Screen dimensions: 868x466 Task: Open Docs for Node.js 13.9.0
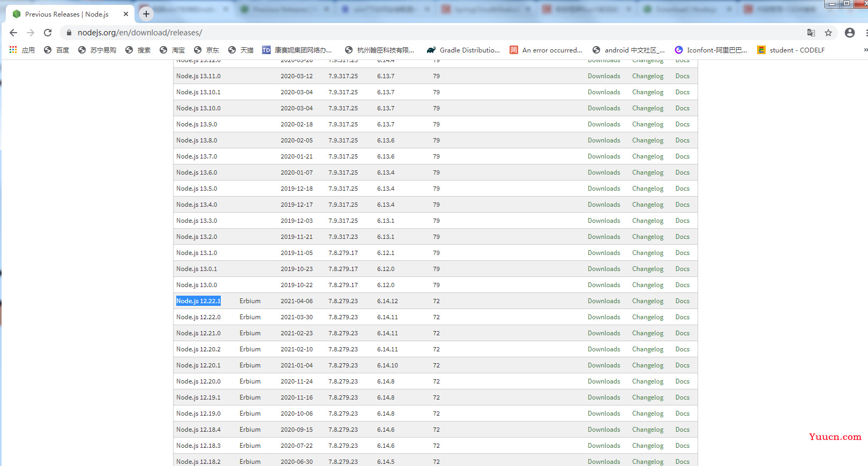[683, 124]
